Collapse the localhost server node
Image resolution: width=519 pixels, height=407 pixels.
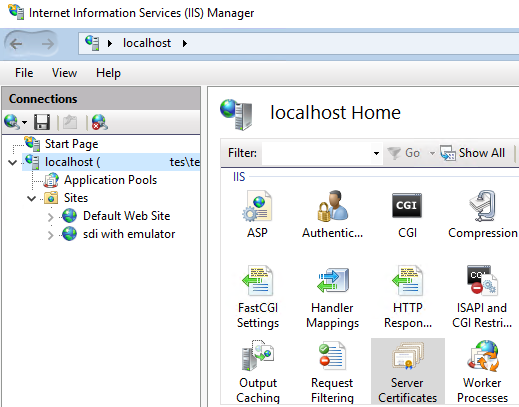click(13, 162)
